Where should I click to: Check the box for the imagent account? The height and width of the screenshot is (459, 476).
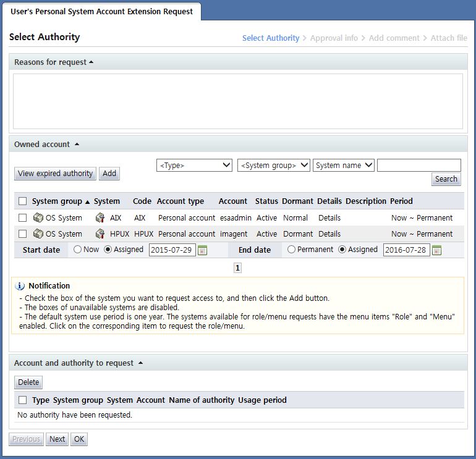coord(23,234)
